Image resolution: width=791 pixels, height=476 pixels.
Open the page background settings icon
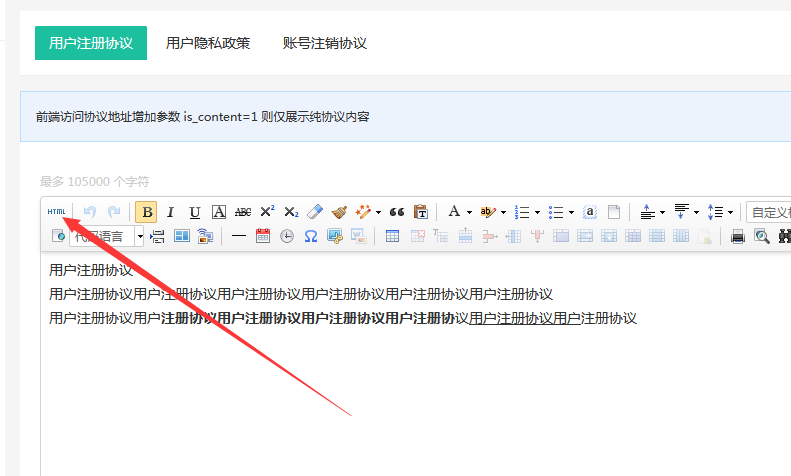[205, 236]
